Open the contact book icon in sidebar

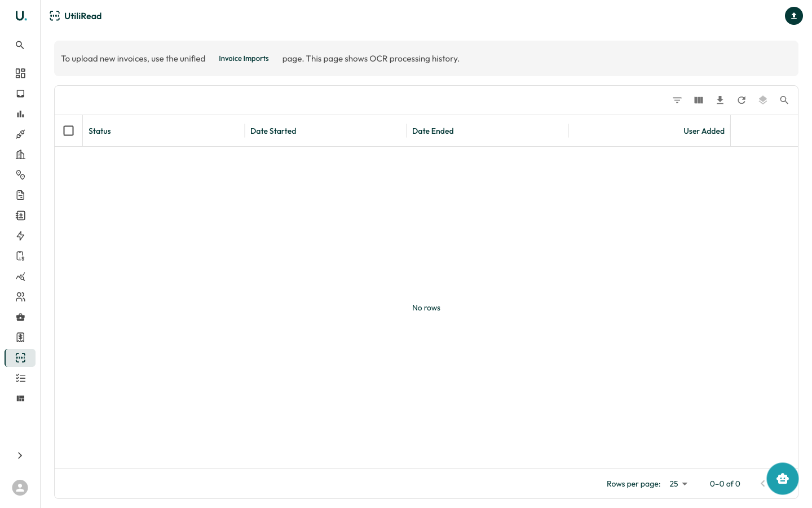tap(20, 216)
